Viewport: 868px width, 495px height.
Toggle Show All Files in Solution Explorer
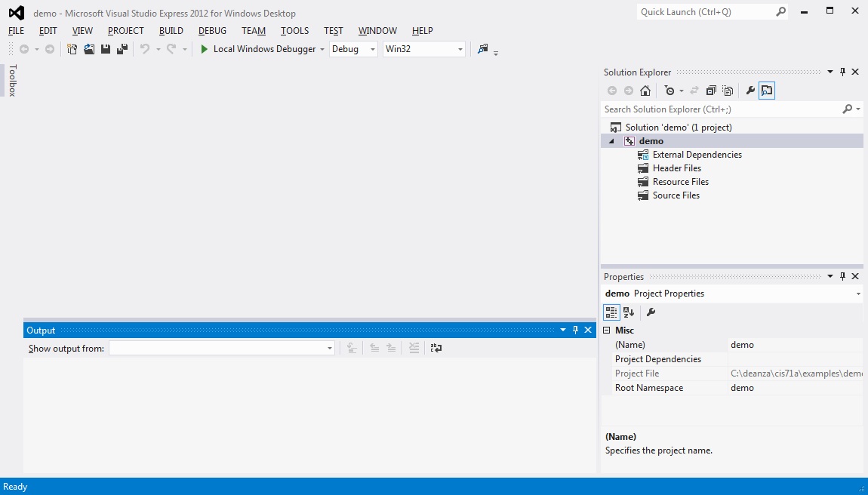click(728, 91)
